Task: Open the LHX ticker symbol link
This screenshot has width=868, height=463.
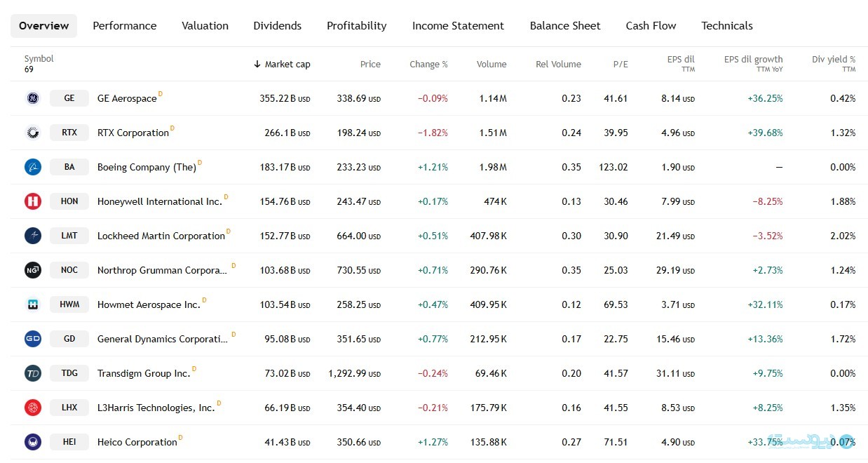Action: (x=69, y=408)
